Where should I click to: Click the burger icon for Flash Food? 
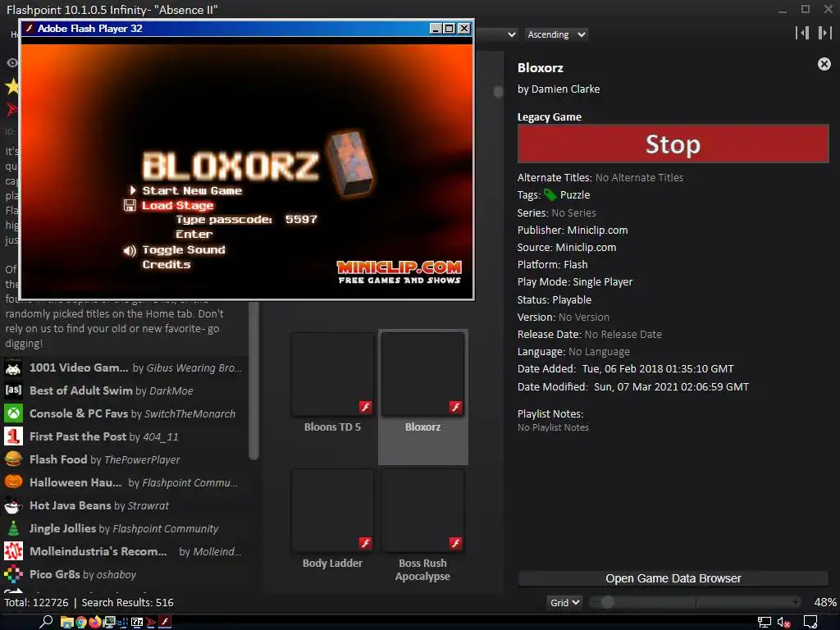[x=13, y=459]
